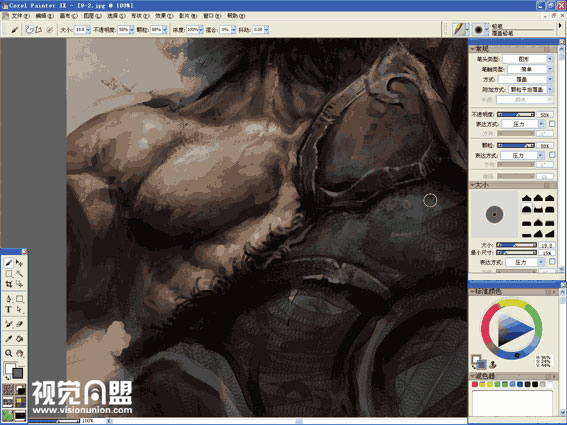Open the 附加方式 subcategory dropdown
The width and height of the screenshot is (567, 425).
[x=550, y=89]
